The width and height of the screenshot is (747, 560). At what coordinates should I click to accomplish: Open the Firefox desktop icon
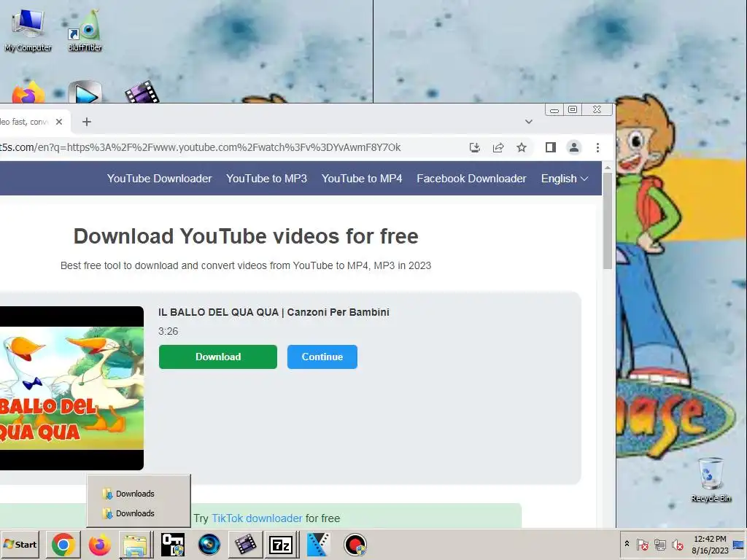click(x=28, y=93)
